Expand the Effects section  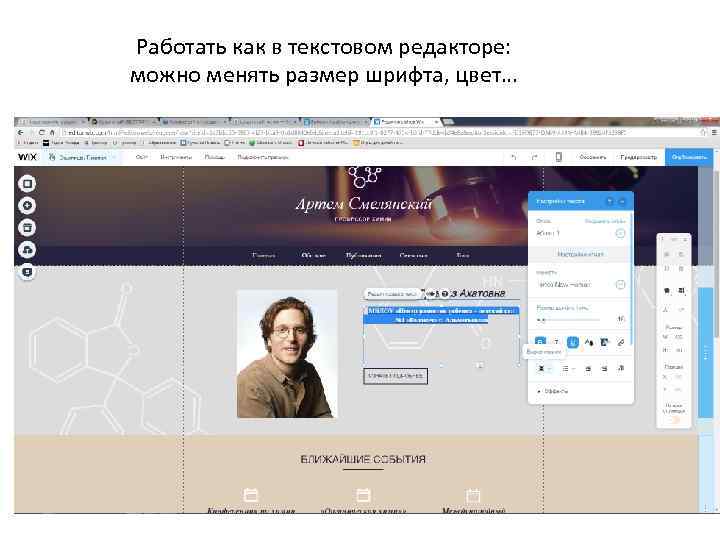coord(553,391)
